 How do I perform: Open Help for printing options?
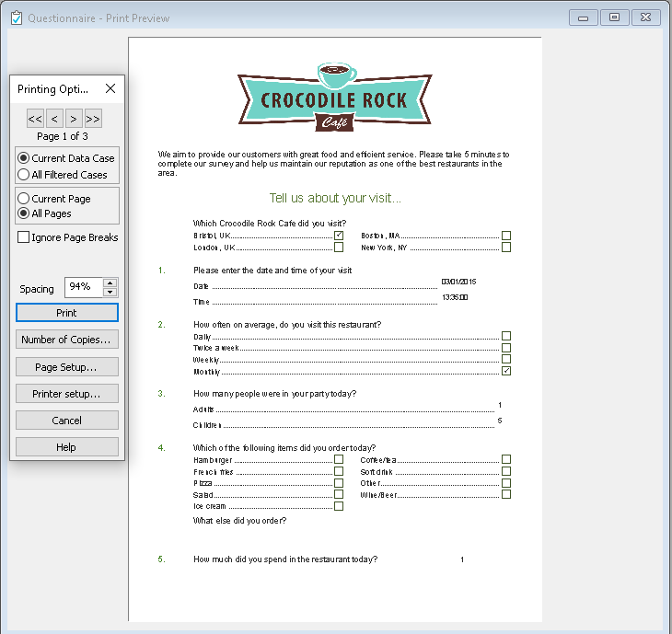click(x=67, y=447)
